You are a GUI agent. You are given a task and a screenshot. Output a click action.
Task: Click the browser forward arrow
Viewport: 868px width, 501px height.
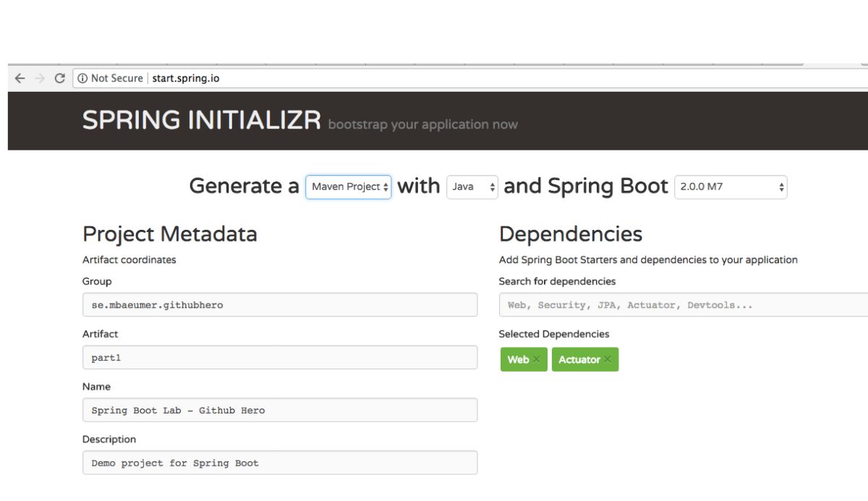tap(40, 78)
